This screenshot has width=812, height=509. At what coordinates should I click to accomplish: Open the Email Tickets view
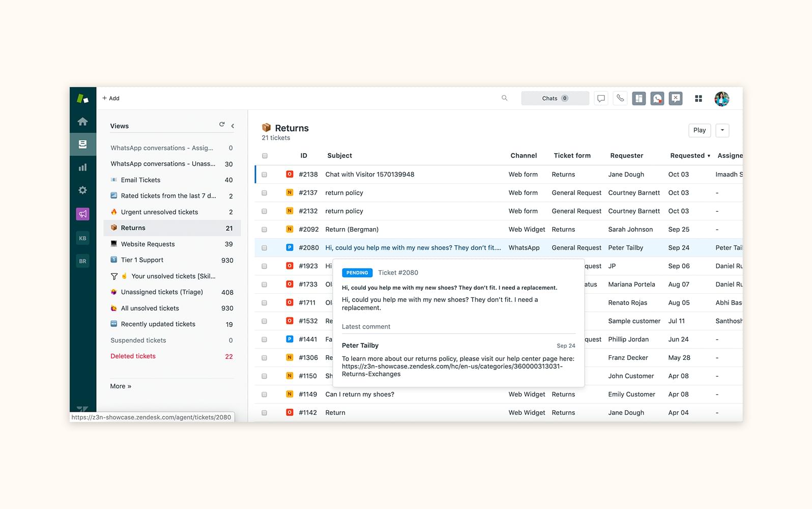point(172,180)
